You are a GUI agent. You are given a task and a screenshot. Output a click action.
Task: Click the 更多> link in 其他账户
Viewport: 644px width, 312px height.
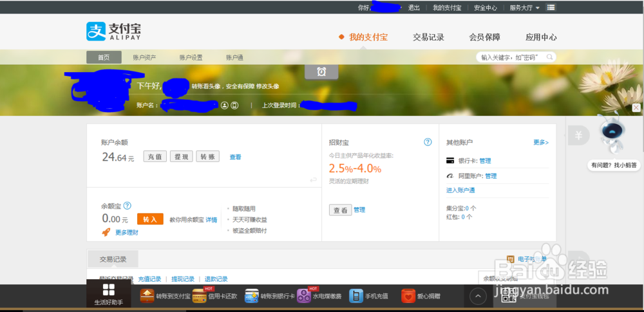(x=541, y=142)
